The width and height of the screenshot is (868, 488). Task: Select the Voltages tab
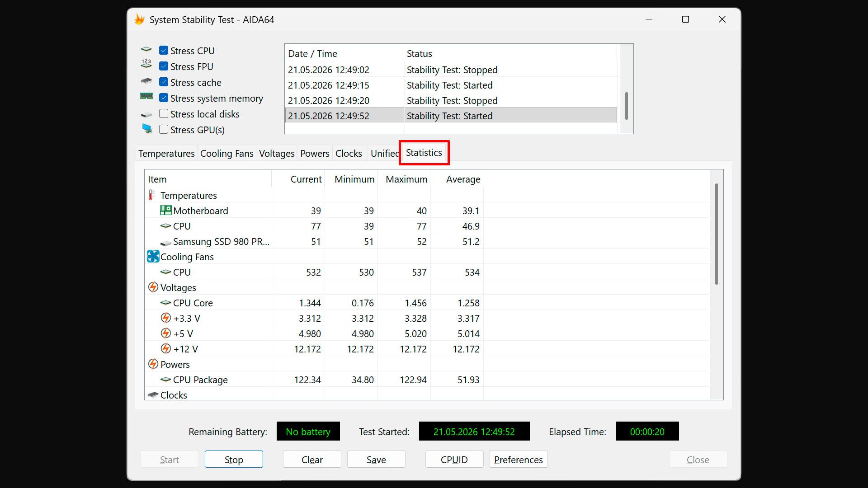(x=277, y=153)
